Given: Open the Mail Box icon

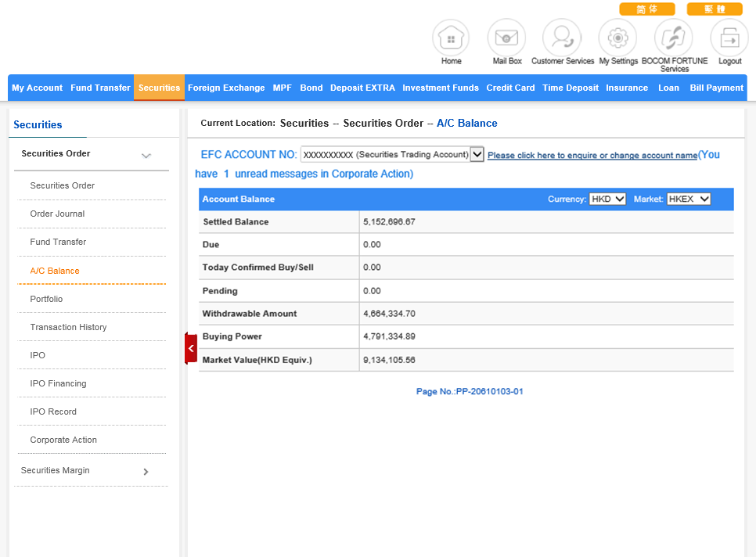Looking at the screenshot, I should (506, 38).
